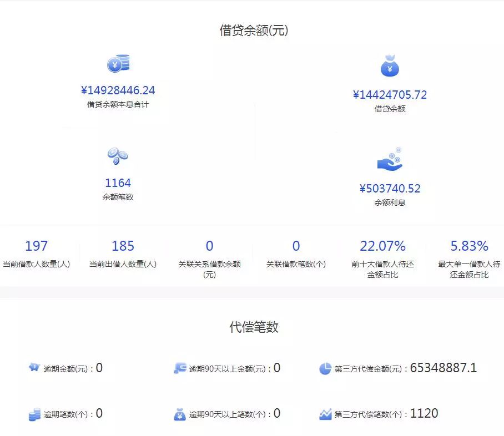The image size is (504, 436).
Task: Select the 0 above 关联关系借款余额(元)
Action: tap(210, 246)
